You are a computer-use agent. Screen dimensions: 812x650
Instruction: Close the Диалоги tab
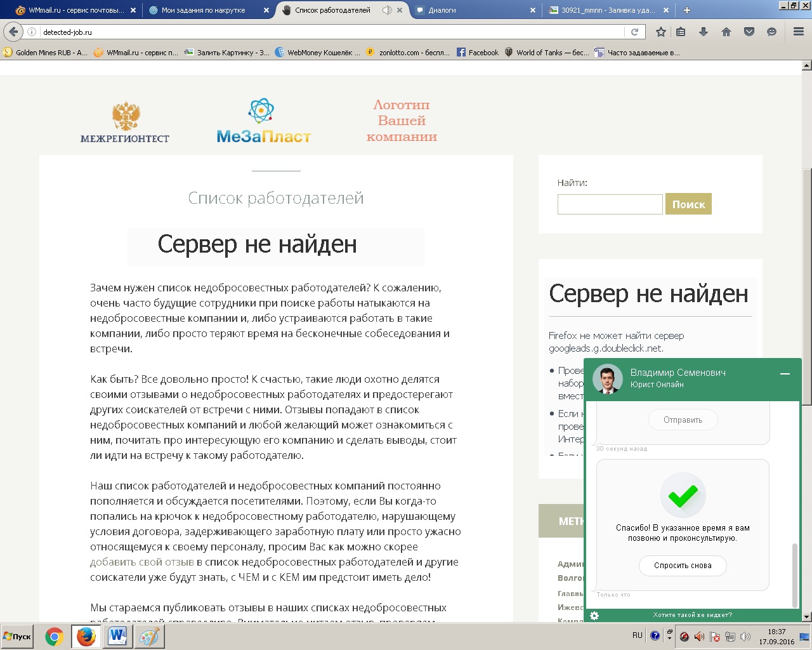[x=532, y=10]
